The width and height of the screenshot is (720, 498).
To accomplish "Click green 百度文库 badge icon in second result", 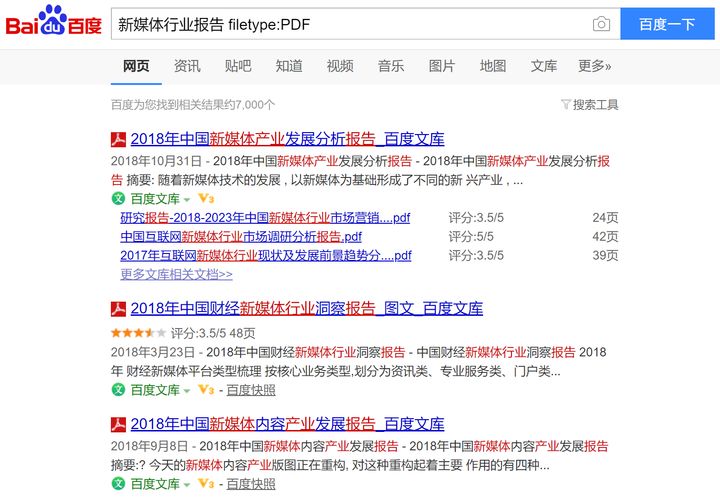I will click(x=118, y=390).
